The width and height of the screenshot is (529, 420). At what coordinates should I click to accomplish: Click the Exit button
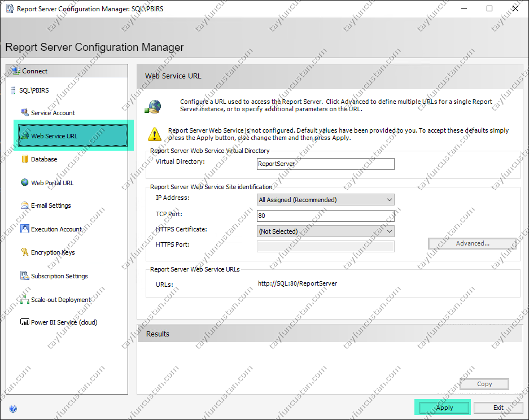point(499,408)
